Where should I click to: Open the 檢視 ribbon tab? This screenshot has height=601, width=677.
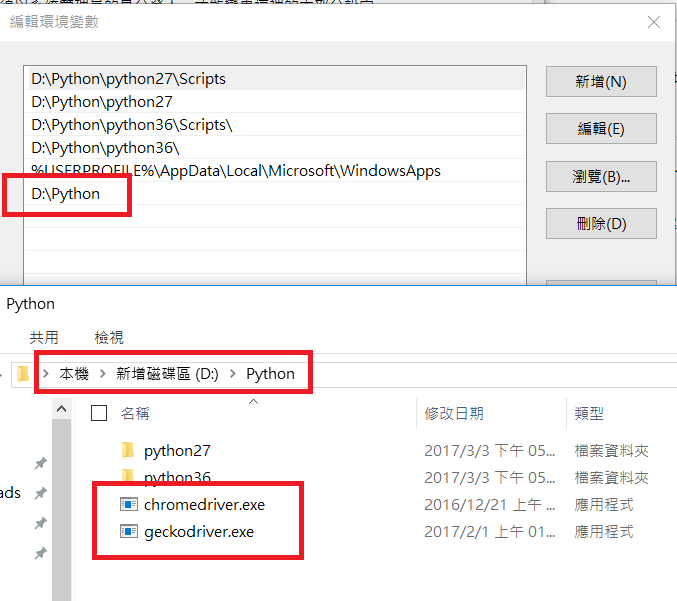point(109,337)
